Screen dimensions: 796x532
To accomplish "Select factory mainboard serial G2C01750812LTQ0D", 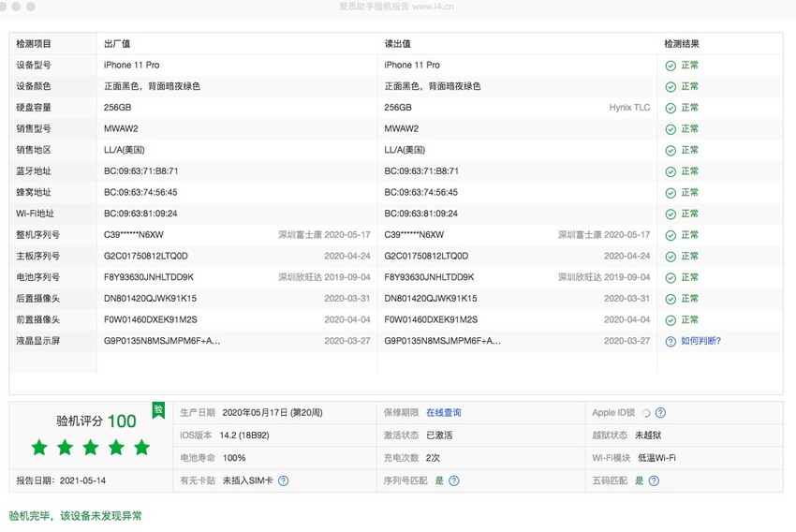I will 146,257.
